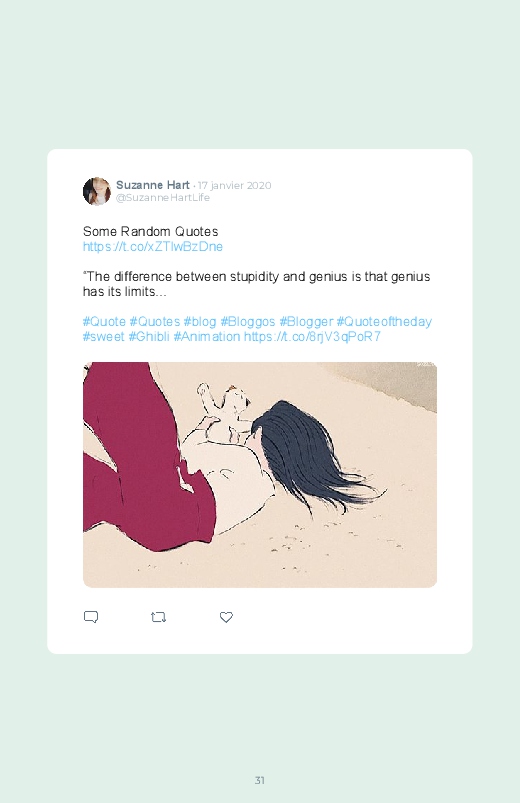
Task: Click the #sweet hashtag
Action: point(103,336)
